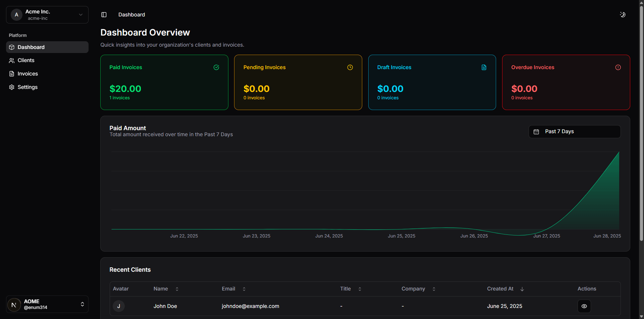Open the Acme Inc. organization switcher

point(47,15)
